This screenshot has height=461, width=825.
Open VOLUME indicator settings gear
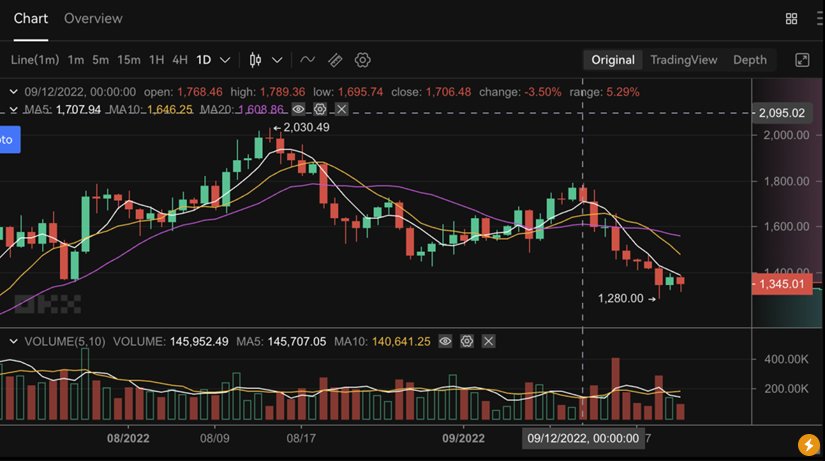click(467, 341)
